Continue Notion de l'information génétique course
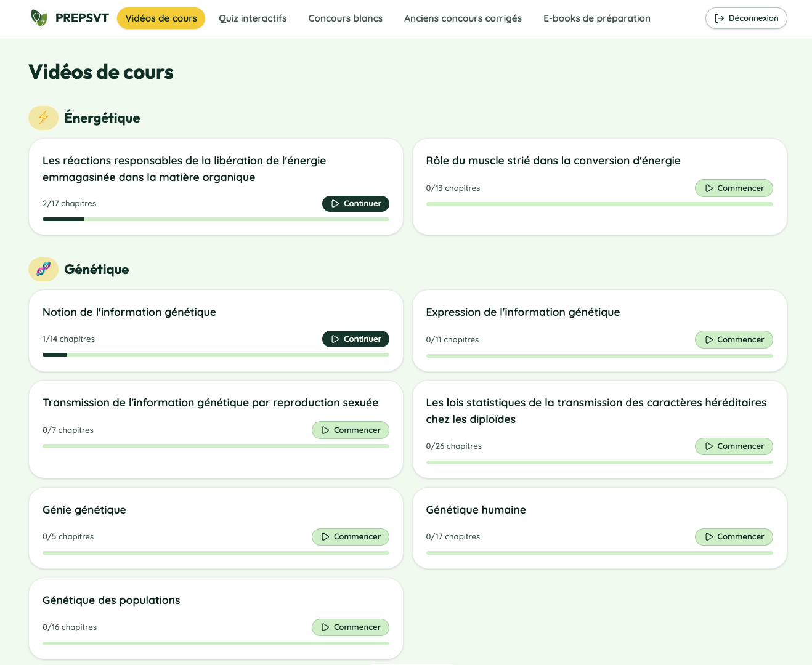Image resolution: width=812 pixels, height=665 pixels. pos(355,339)
